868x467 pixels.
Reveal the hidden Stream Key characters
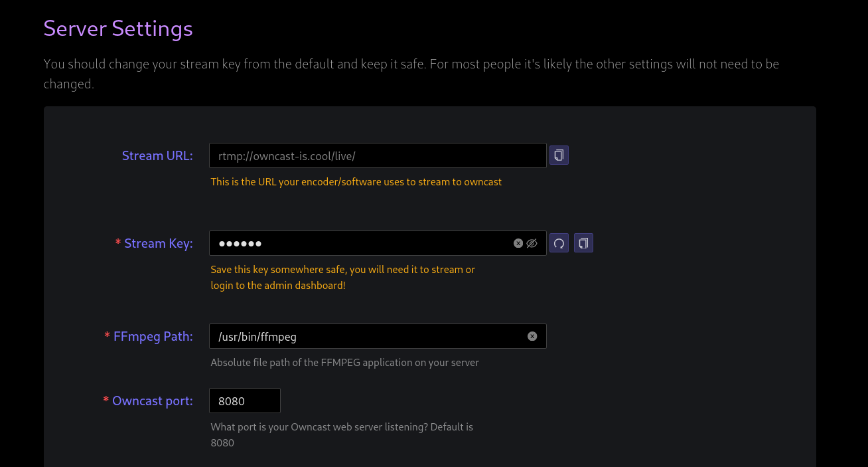point(533,242)
